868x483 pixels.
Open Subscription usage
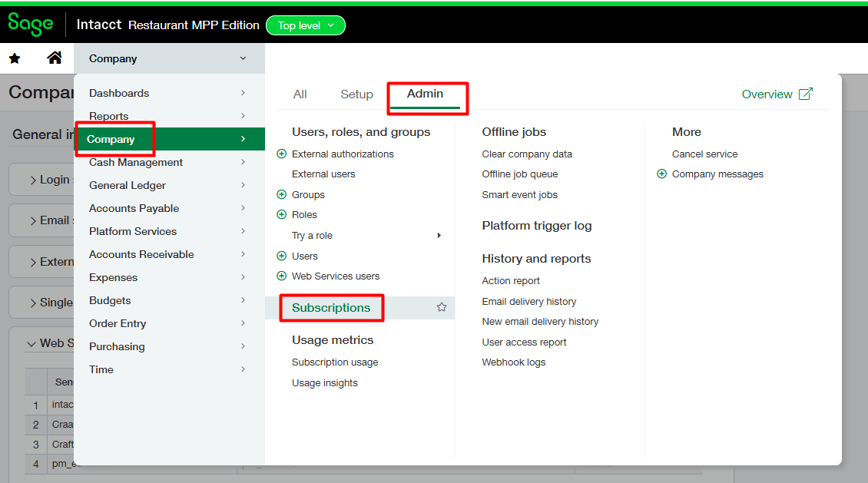(335, 362)
